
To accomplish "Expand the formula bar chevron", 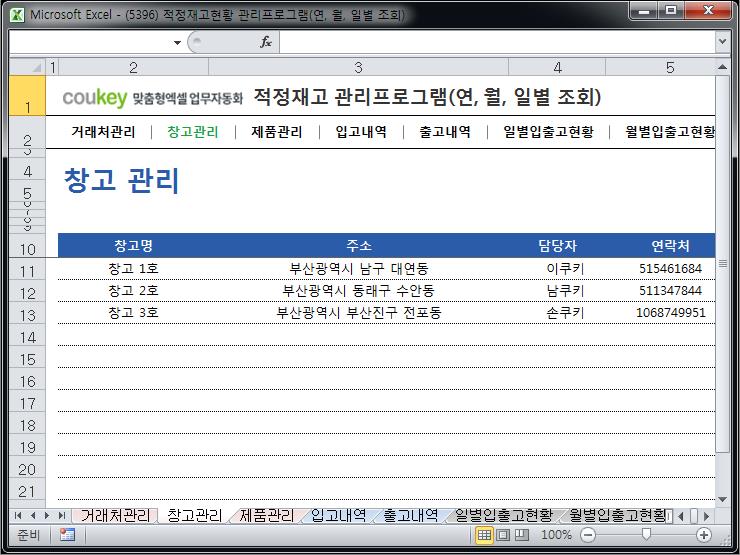I will 722,42.
